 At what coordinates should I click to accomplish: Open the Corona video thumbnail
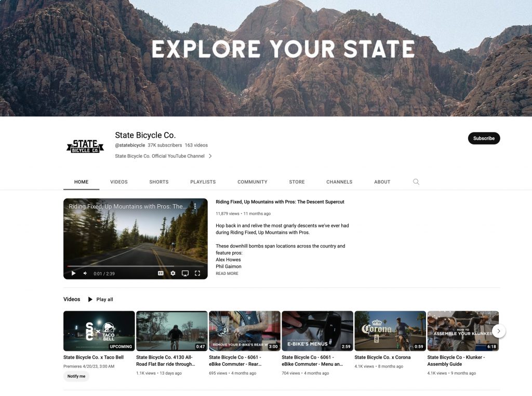tap(390, 331)
